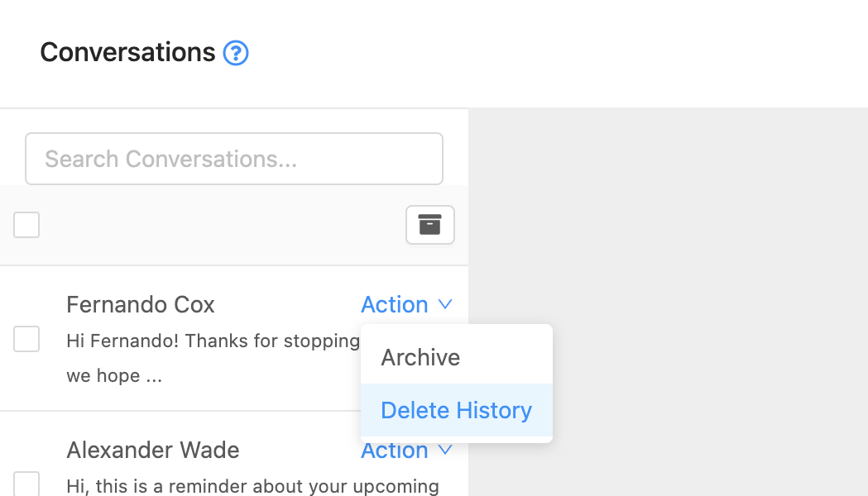Check Alexander Wade's conversation checkbox
The height and width of the screenshot is (496, 868).
click(x=26, y=484)
